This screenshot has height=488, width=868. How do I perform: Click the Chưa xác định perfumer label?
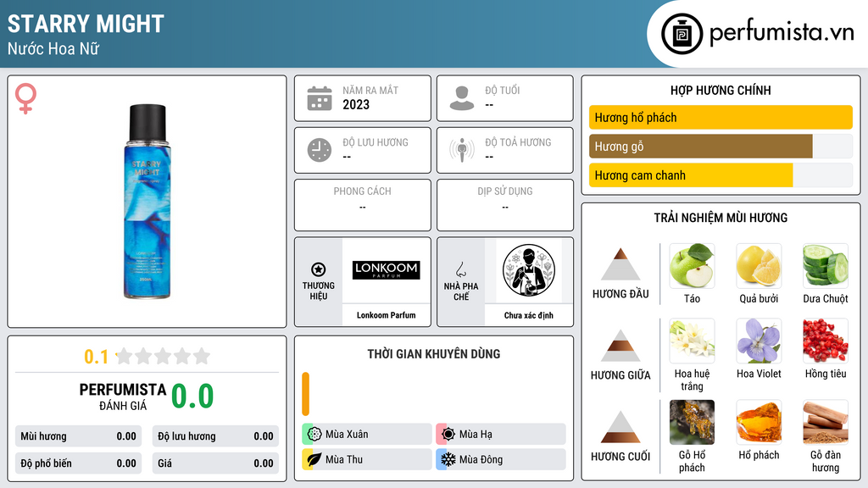click(x=529, y=315)
